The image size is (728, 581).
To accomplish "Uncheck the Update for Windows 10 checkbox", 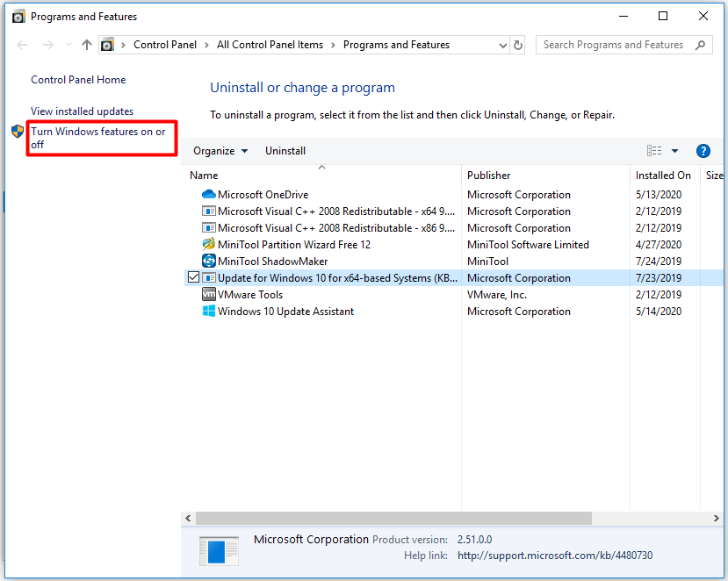I will [193, 278].
